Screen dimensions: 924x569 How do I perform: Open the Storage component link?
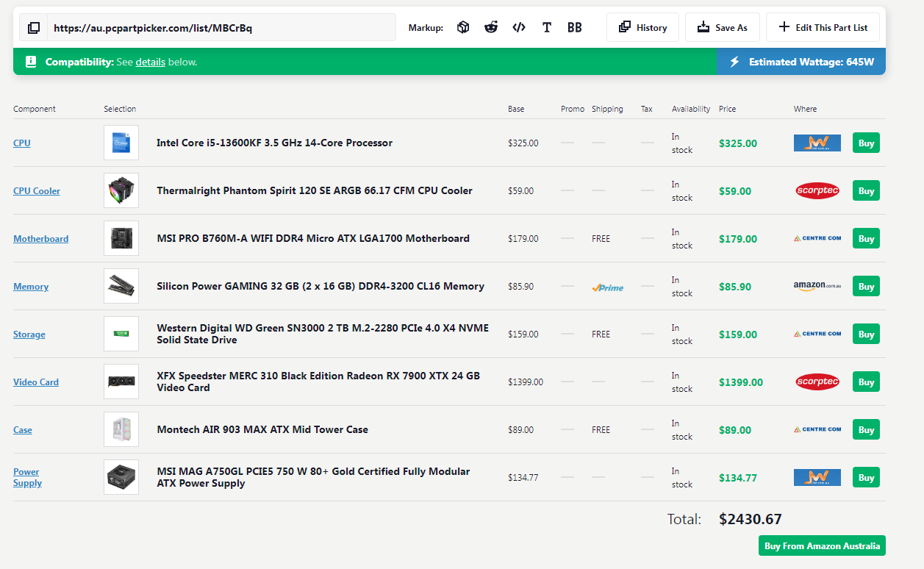[x=29, y=334]
